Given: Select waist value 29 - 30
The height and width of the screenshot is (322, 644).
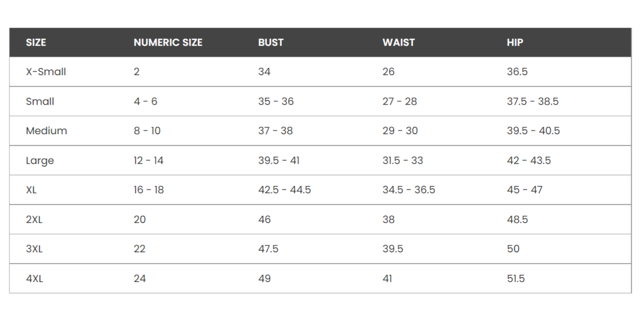Looking at the screenshot, I should click(400, 131).
